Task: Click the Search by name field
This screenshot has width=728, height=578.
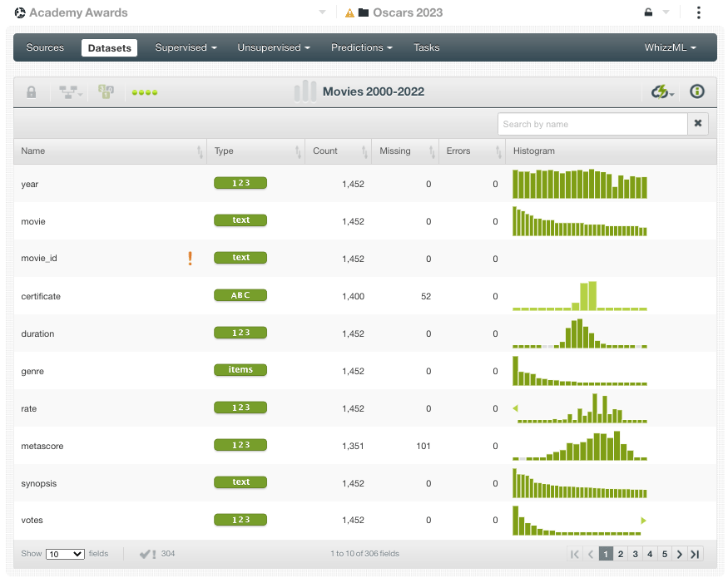Action: (592, 124)
